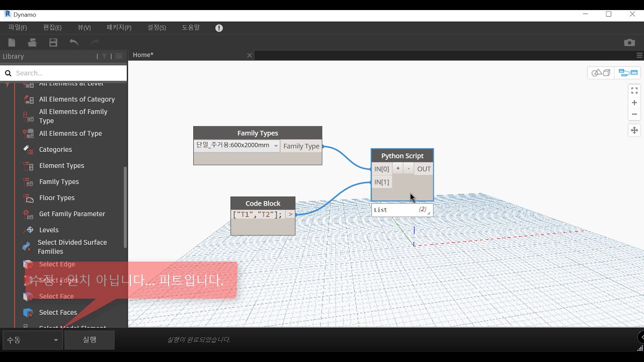Click the List {2} output preview bubble
This screenshot has height=362, width=644.
[x=402, y=210]
